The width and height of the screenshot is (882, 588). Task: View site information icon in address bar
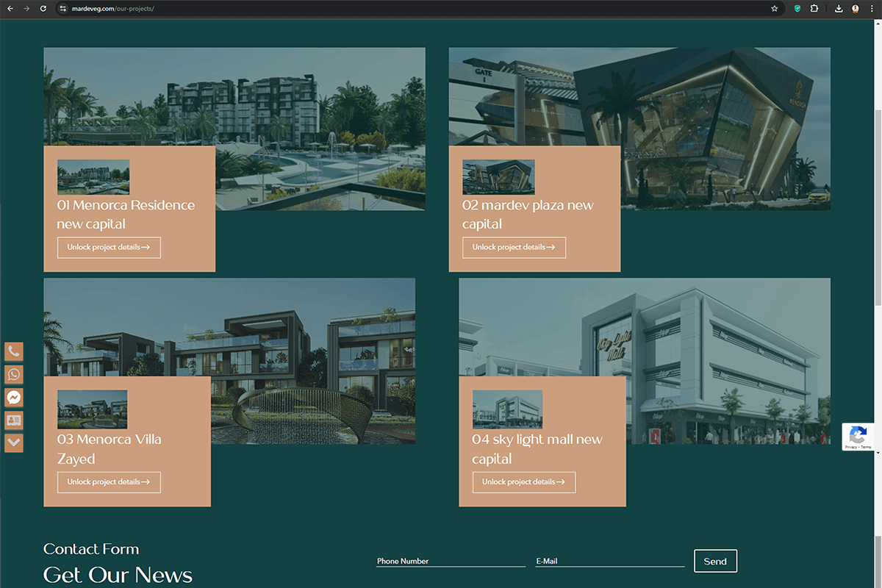tap(63, 9)
